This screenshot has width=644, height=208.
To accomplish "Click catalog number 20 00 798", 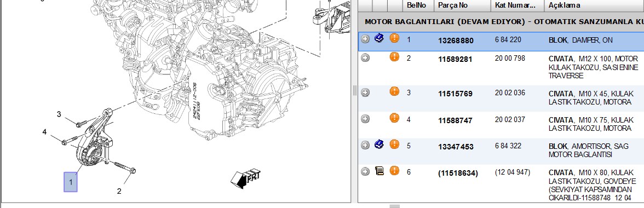I will (510, 58).
